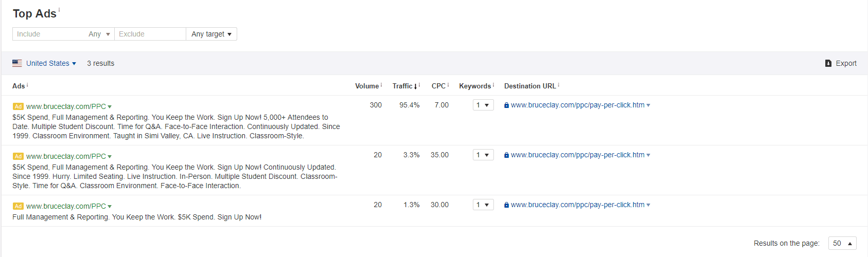Click info icon beside Keywords header
Image resolution: width=868 pixels, height=257 pixels.
pos(493,85)
